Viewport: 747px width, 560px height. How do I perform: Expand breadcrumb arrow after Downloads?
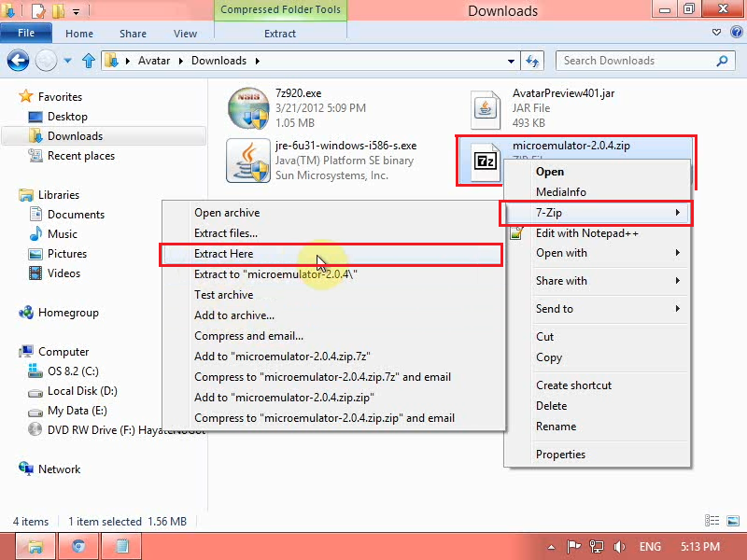[x=258, y=61]
